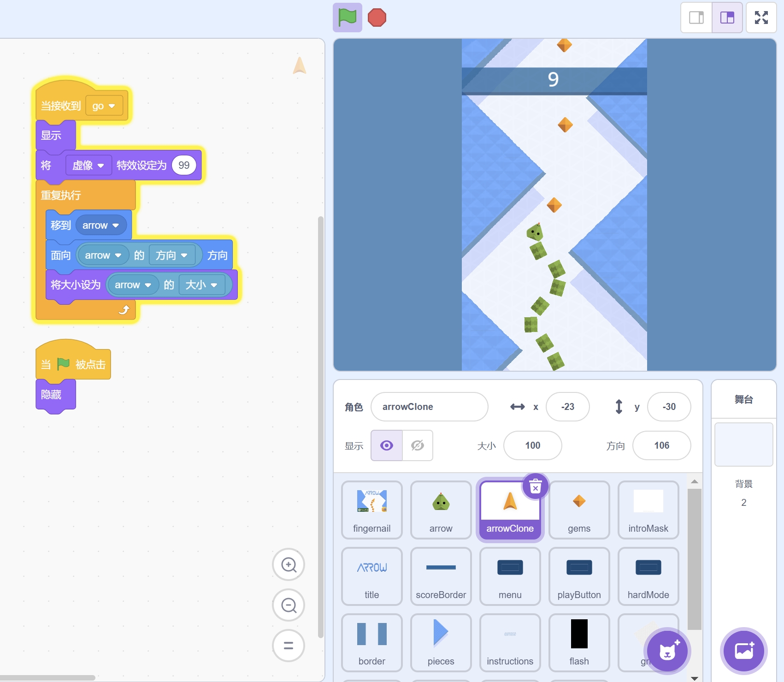This screenshot has width=784, height=682.
Task: Enter full screen stage mode
Action: [761, 18]
